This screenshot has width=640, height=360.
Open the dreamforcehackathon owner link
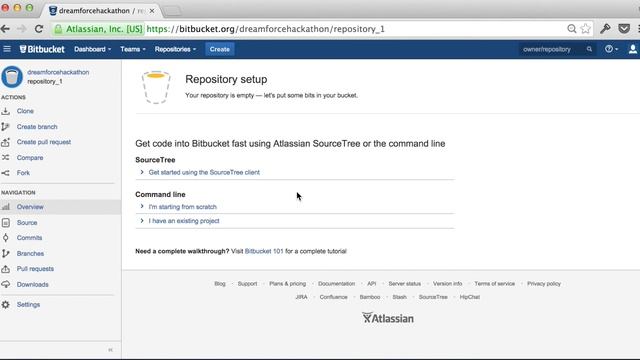(x=58, y=72)
